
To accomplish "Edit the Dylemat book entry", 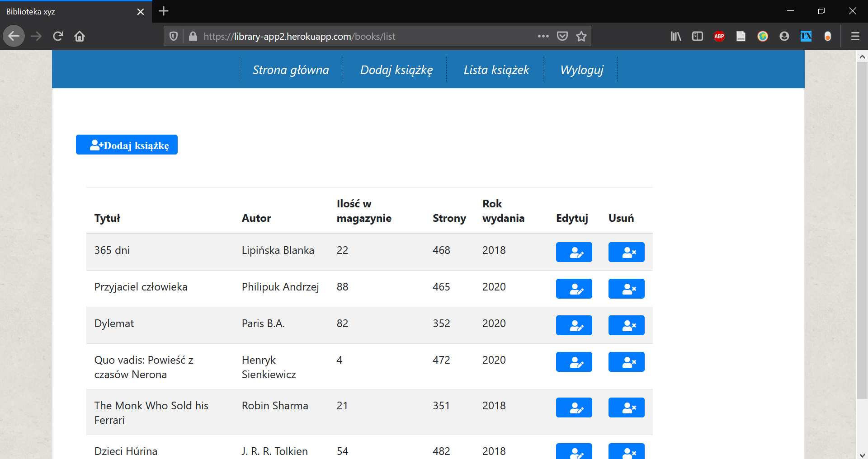I will pos(574,325).
